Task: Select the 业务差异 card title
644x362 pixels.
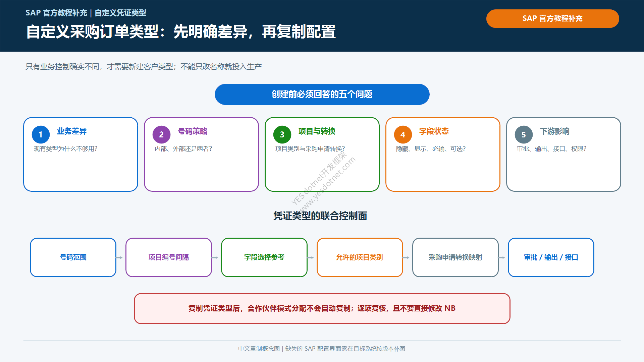Action: [x=72, y=131]
